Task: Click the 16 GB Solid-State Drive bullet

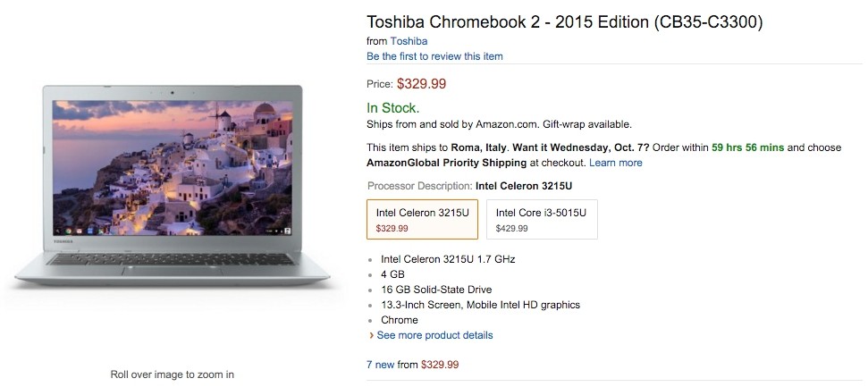Action: click(x=434, y=290)
